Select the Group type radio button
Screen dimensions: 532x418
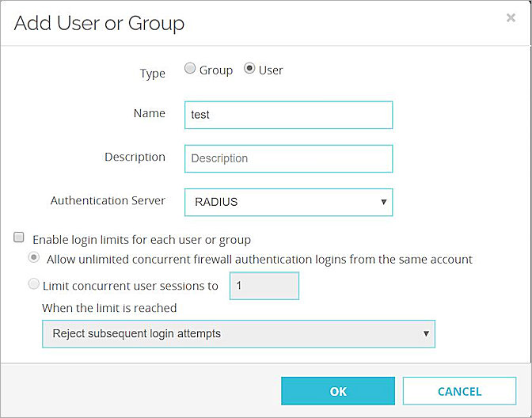[x=190, y=69]
